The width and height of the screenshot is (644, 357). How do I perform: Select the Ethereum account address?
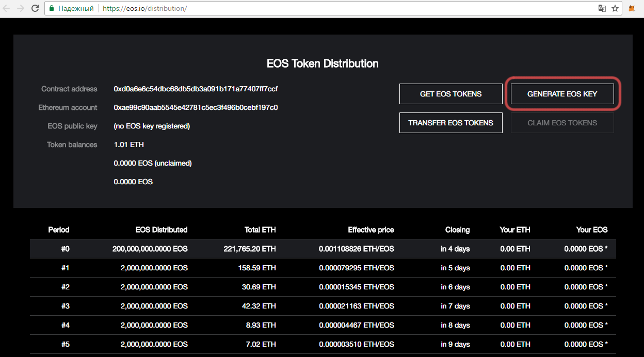tap(196, 107)
